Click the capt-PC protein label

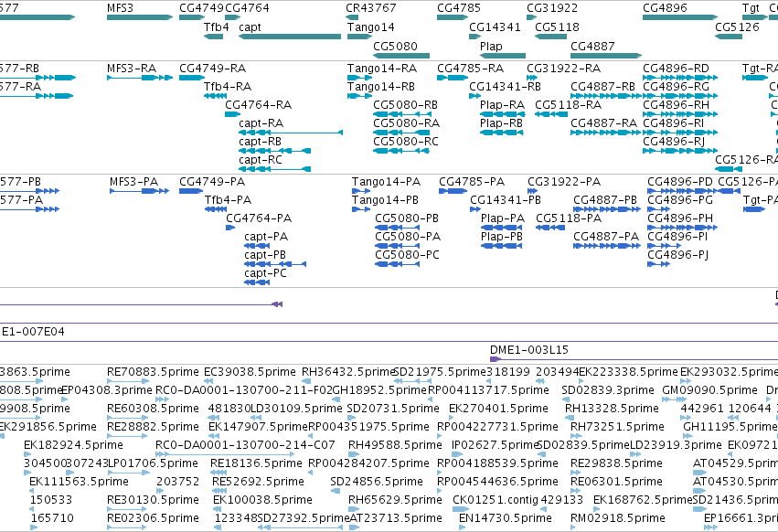point(265,273)
